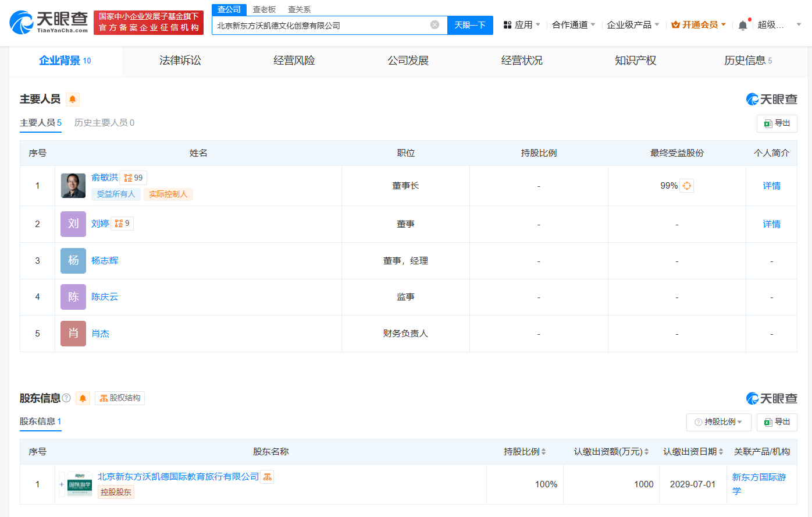This screenshot has height=517, width=812.
Task: Open the 开通会员 dropdown
Action: (699, 25)
